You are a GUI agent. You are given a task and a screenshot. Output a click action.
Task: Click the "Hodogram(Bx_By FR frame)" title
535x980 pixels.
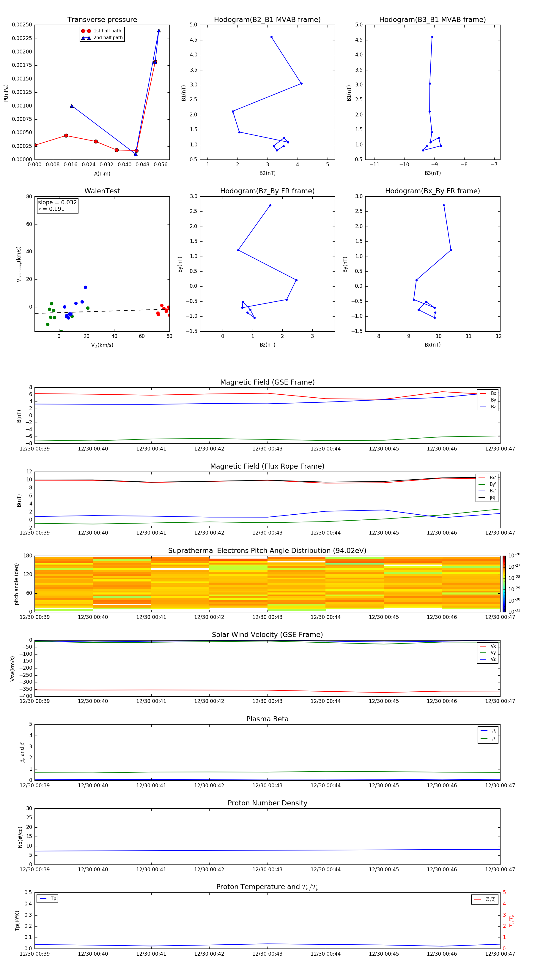coord(432,191)
